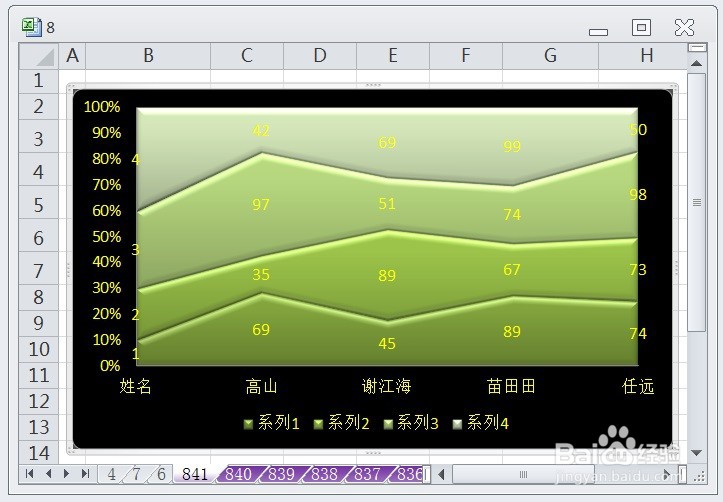Select row 1 header
The image size is (723, 502).
pyautogui.click(x=39, y=81)
